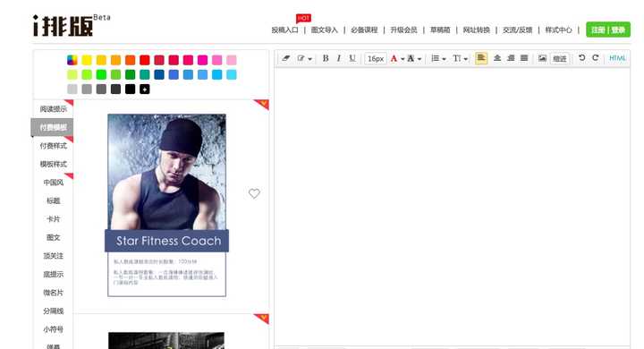Select the 付费样式 sidebar tab
This screenshot has width=644, height=349.
click(53, 146)
